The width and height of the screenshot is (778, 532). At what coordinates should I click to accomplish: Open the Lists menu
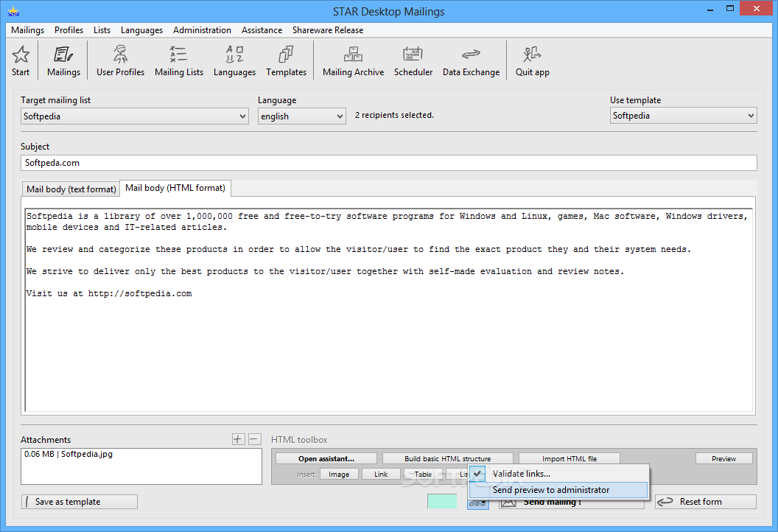pos(102,29)
